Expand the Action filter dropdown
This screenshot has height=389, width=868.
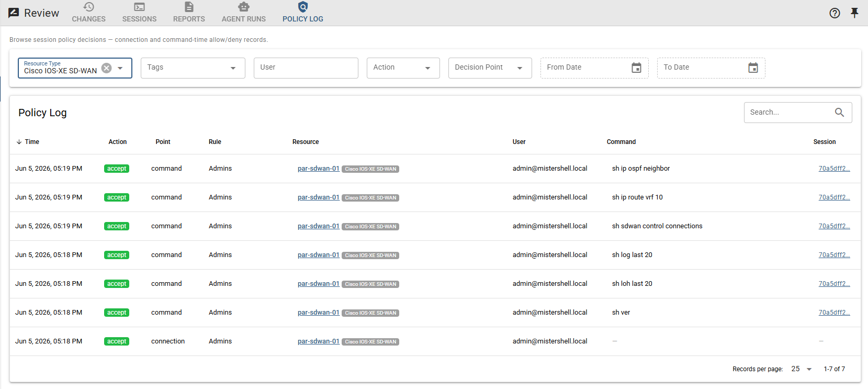point(403,68)
